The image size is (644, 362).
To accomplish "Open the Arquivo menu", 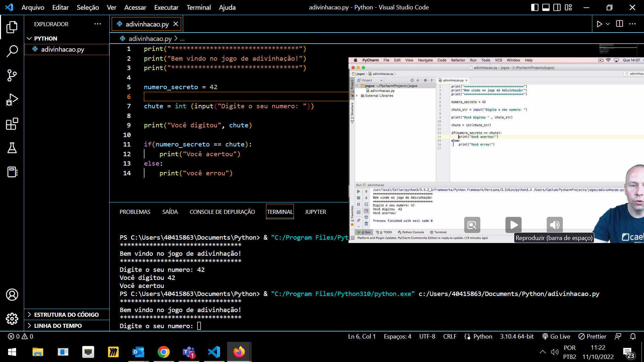I will (33, 7).
